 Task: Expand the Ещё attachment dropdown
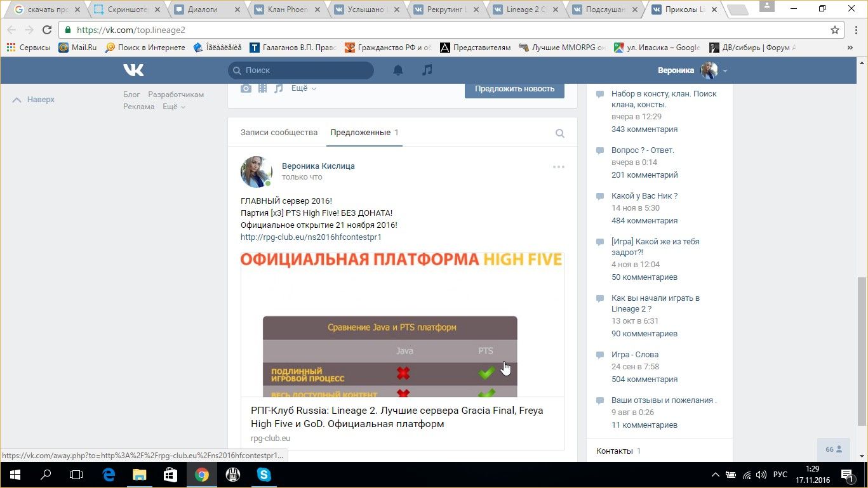[x=304, y=89]
